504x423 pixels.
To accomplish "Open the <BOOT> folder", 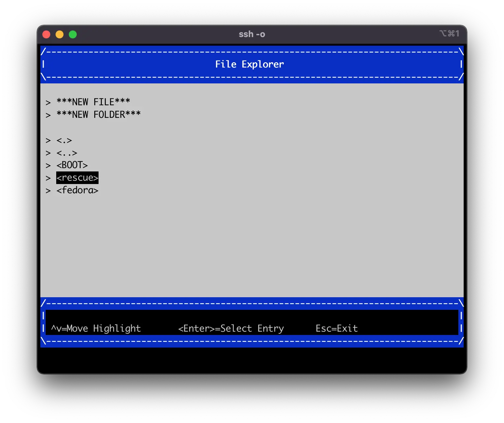I will tap(72, 165).
